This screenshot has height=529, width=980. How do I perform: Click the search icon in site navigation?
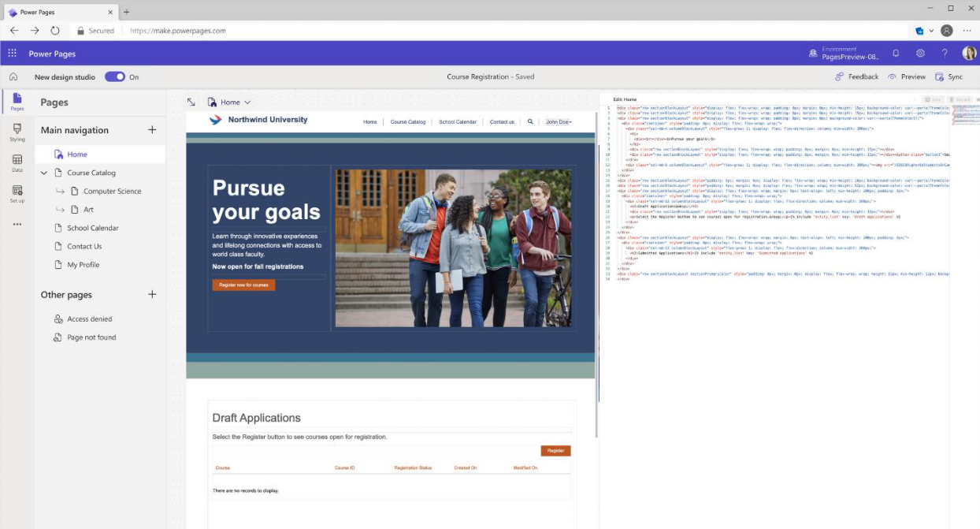pos(530,122)
